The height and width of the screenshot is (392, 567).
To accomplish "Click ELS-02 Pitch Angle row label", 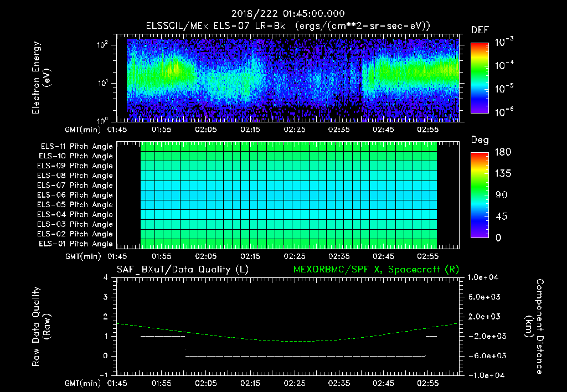I will pyautogui.click(x=75, y=234).
